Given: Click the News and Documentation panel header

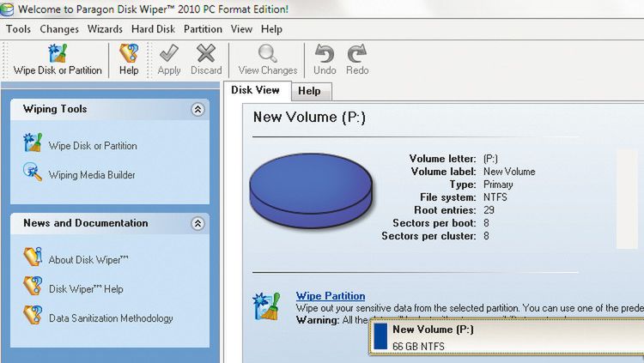Looking at the screenshot, I should pyautogui.click(x=110, y=223).
